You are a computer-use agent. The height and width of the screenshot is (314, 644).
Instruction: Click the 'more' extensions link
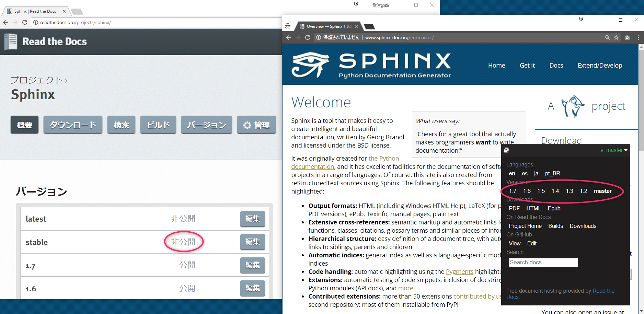click(x=405, y=288)
